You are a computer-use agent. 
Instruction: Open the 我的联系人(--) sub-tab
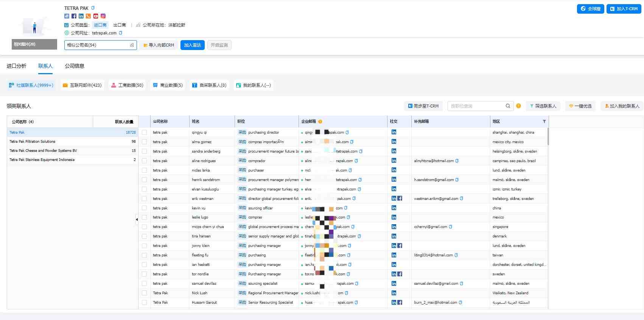pos(254,85)
